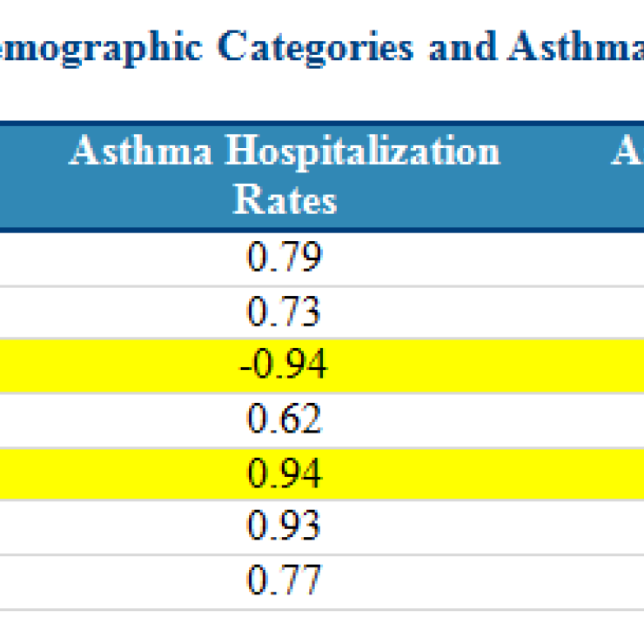This screenshot has width=644, height=644.
Task: Select the 0.77 table cell
Action: [x=285, y=580]
